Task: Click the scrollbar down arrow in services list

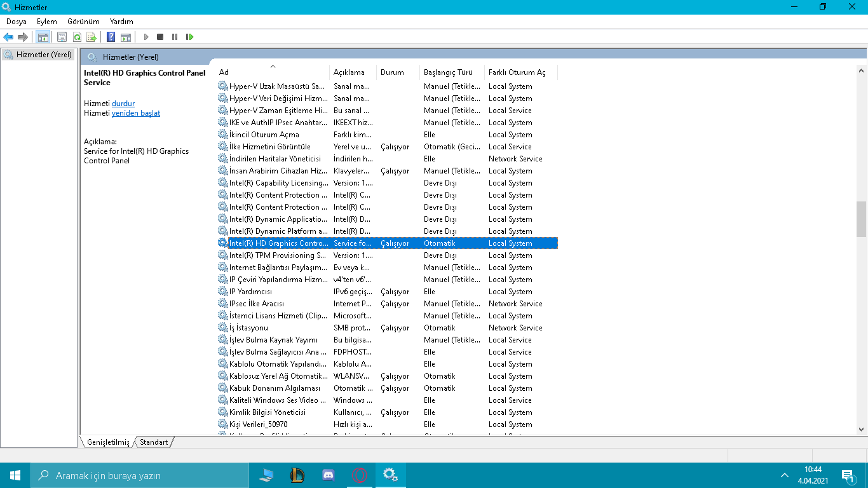Action: (862, 430)
